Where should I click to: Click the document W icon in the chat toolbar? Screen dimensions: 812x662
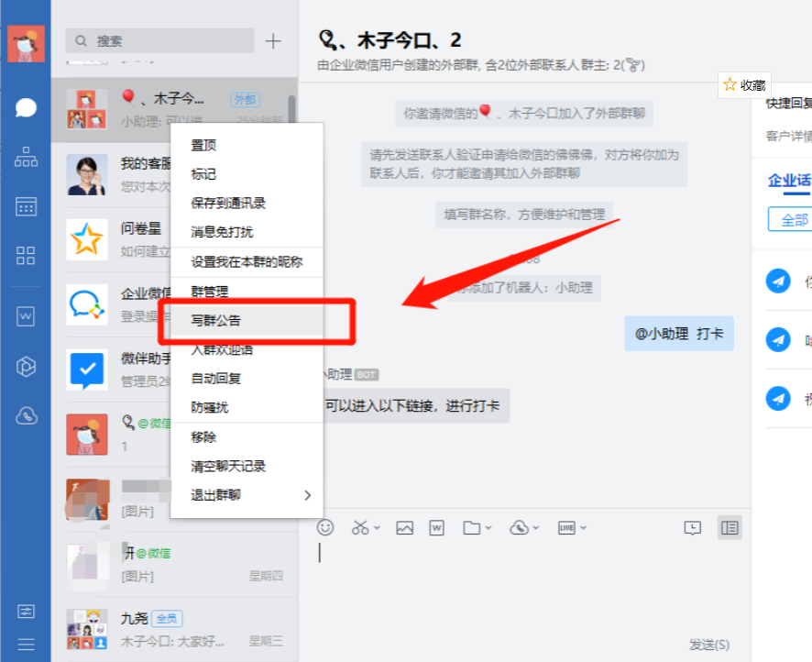[436, 528]
